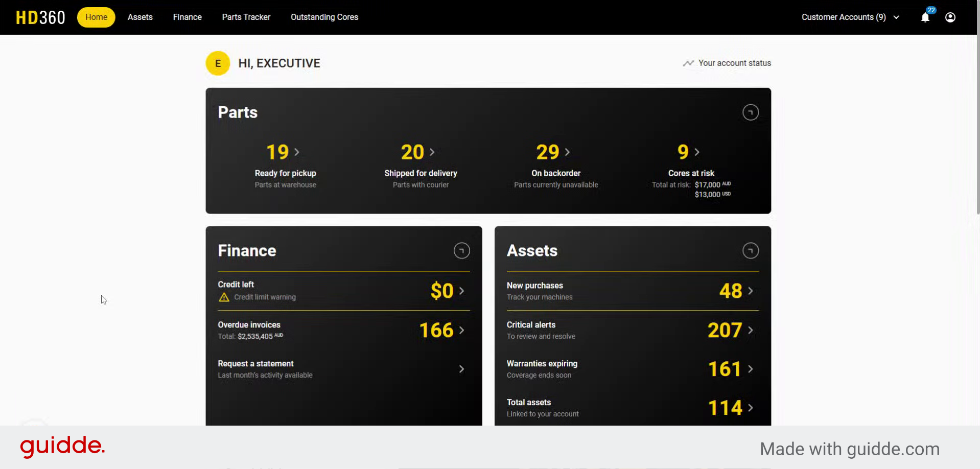Click the yellow E avatar circle

click(x=218, y=63)
